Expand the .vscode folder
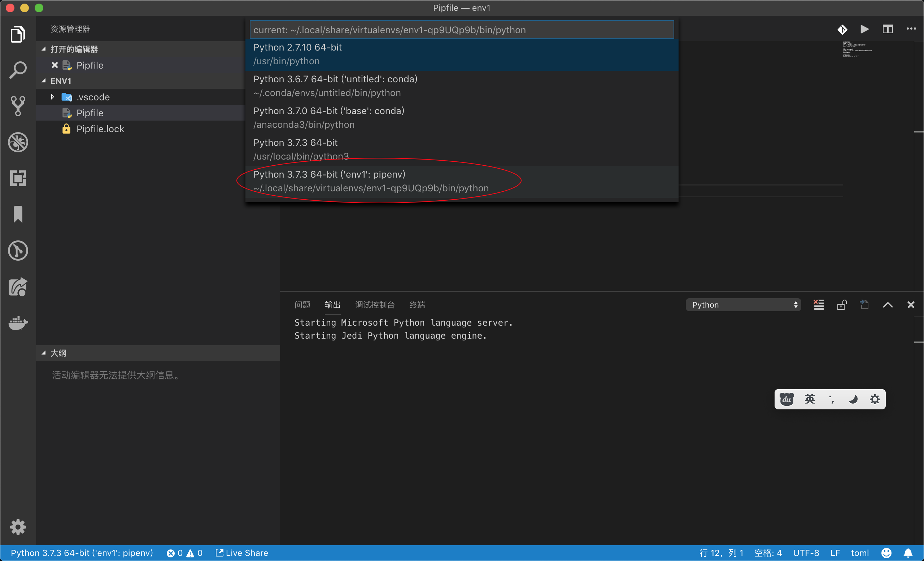Image resolution: width=924 pixels, height=561 pixels. (52, 97)
